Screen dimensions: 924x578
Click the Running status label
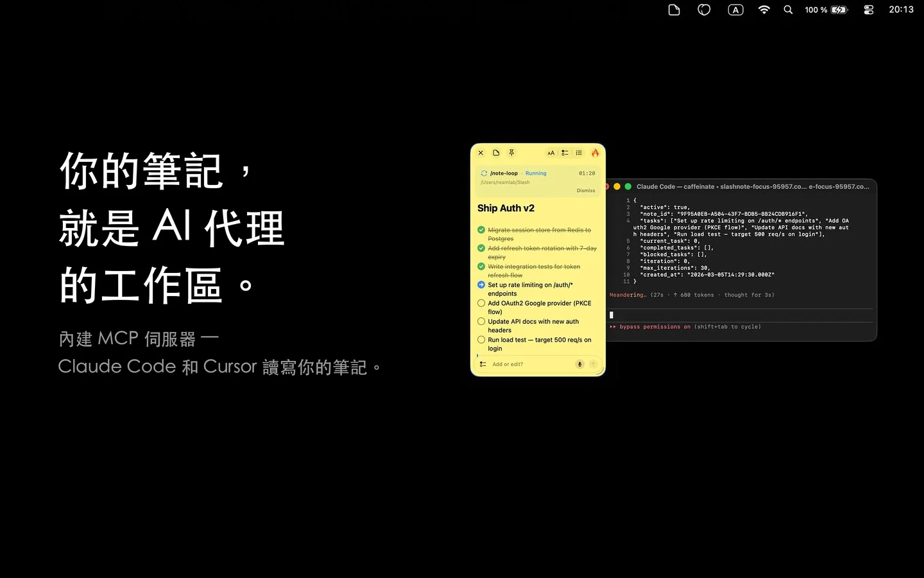click(x=536, y=173)
